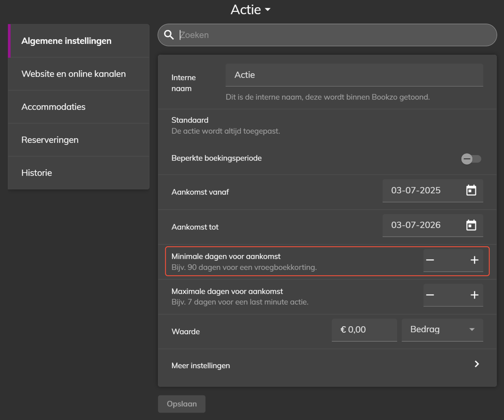This screenshot has height=420, width=504.
Task: Open the Actie title dropdown
Action: [250, 10]
